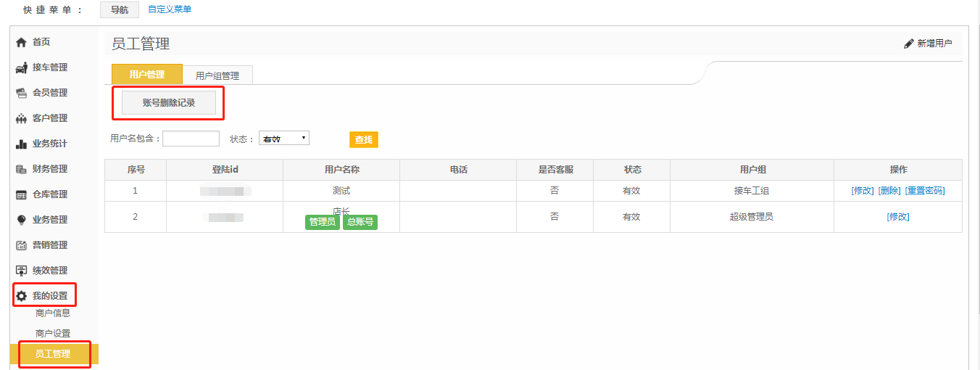This screenshot has width=980, height=370.
Task: Click the card icon for 会员管理
Action: (21, 93)
